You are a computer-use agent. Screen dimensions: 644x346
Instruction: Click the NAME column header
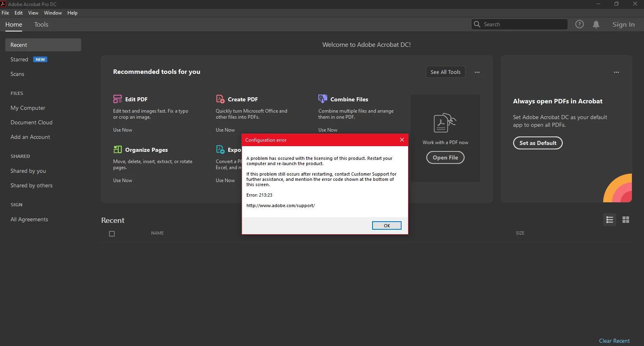(157, 233)
